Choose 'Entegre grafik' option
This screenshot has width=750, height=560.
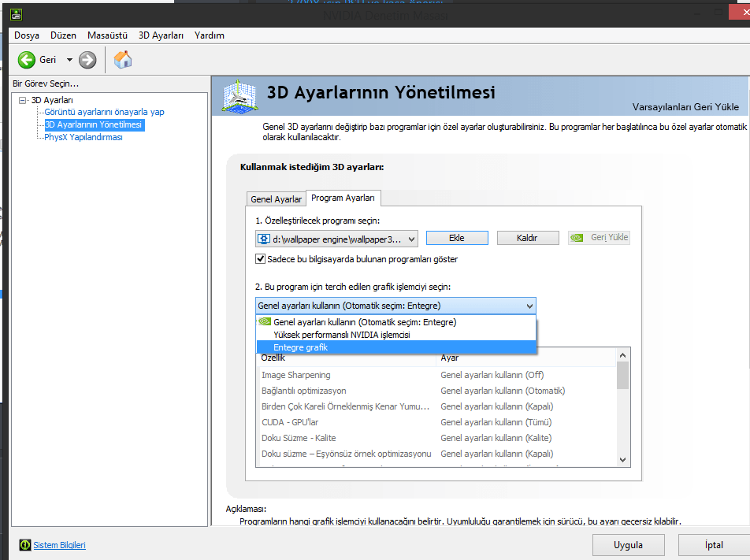396,347
